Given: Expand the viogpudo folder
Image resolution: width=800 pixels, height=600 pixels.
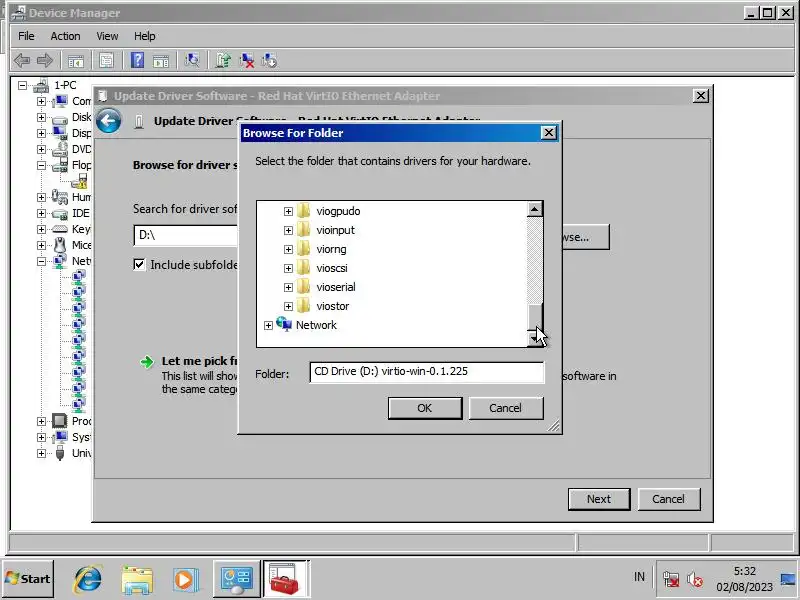Looking at the screenshot, I should pos(288,211).
